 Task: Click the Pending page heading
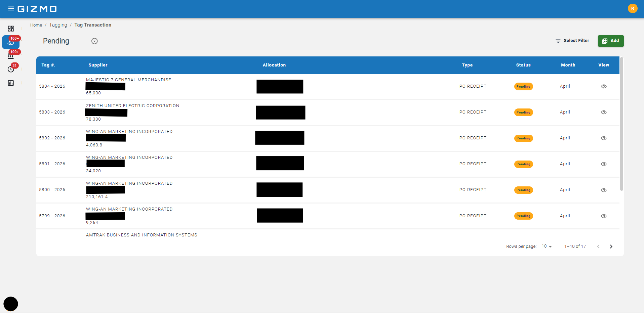pos(56,41)
